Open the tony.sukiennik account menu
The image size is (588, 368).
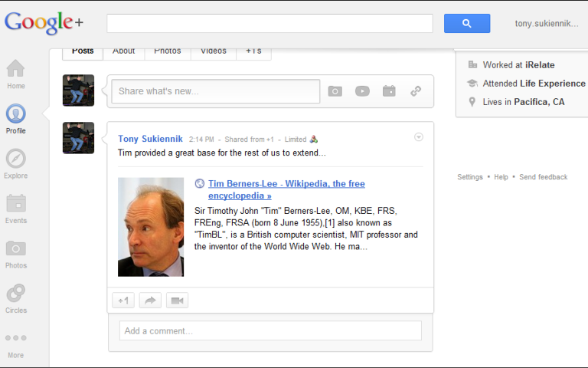coord(547,23)
